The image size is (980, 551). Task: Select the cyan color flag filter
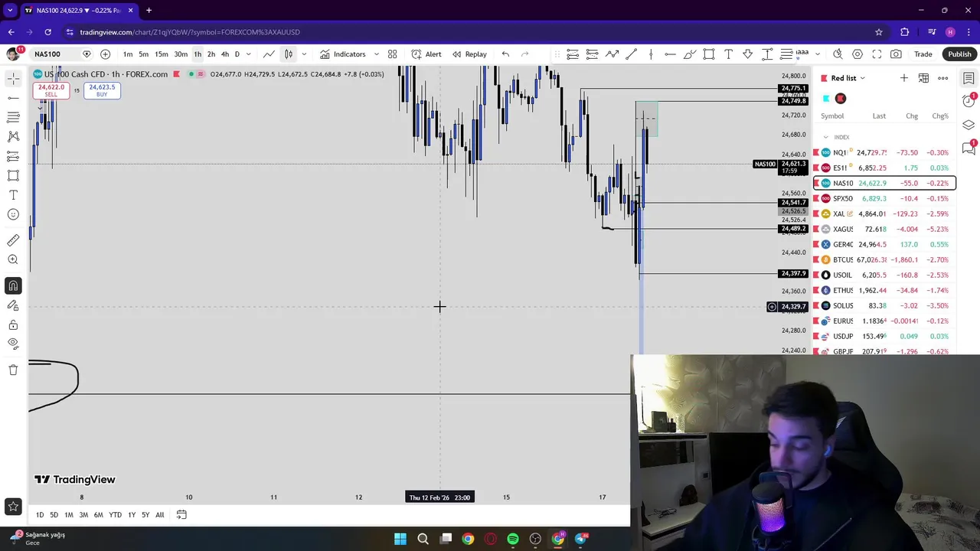click(x=826, y=99)
